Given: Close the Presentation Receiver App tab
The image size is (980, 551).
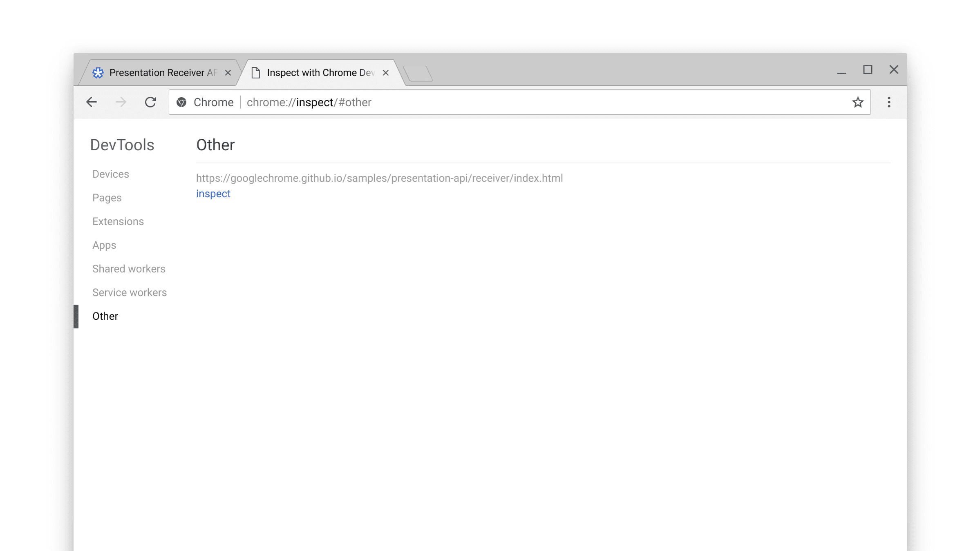Looking at the screenshot, I should tap(228, 72).
